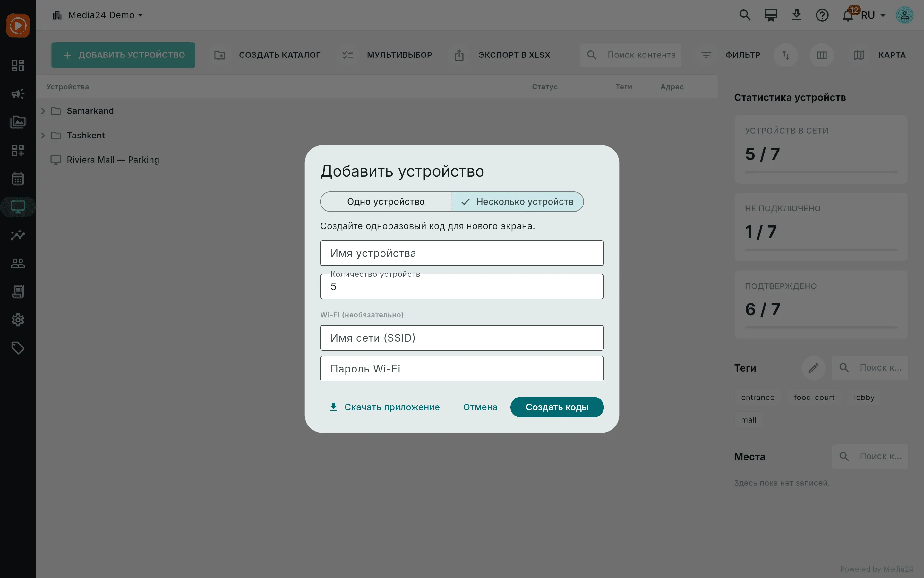The width and height of the screenshot is (924, 578).
Task: Open the media library icon in sidebar
Action: pyautogui.click(x=18, y=122)
